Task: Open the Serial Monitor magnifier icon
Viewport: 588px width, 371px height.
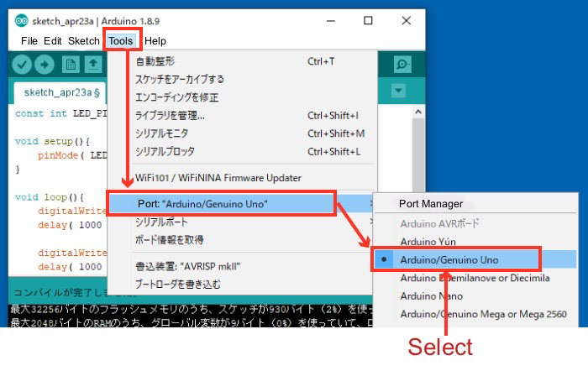Action: click(402, 65)
